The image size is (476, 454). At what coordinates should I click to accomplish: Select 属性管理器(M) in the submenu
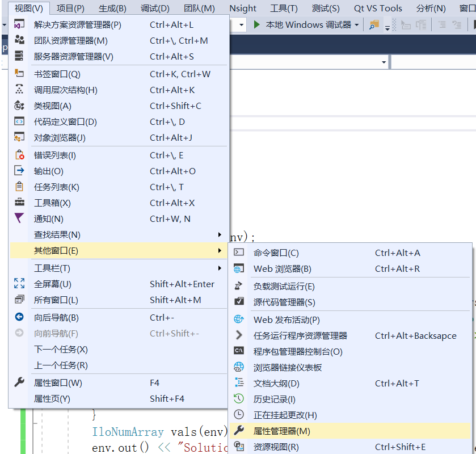(x=349, y=431)
